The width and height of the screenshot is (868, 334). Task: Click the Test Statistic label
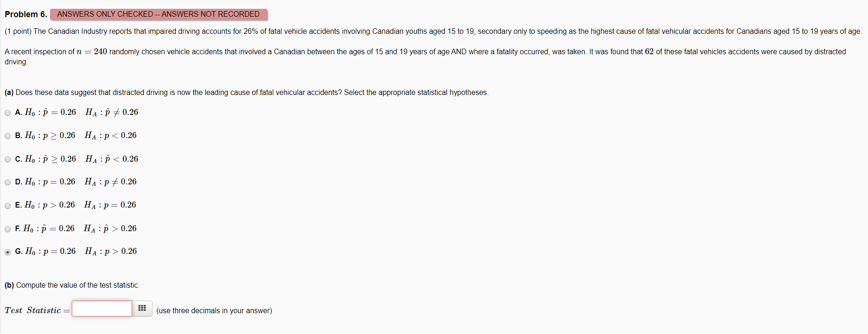pyautogui.click(x=35, y=310)
